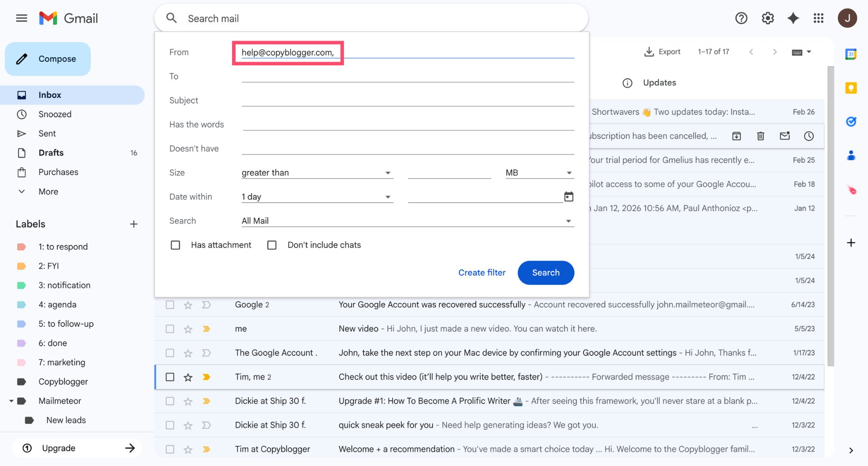
Task: Open the 'Date within' dropdown
Action: [387, 197]
